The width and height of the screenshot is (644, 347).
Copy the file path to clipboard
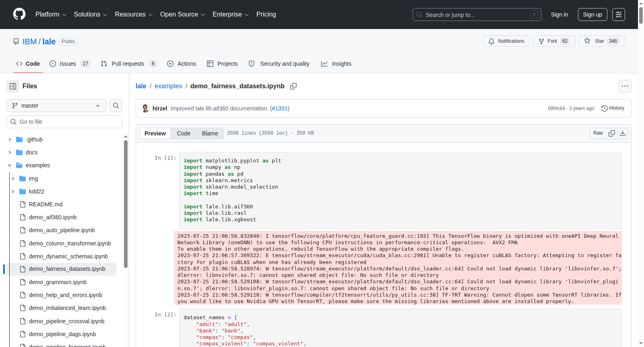(293, 86)
